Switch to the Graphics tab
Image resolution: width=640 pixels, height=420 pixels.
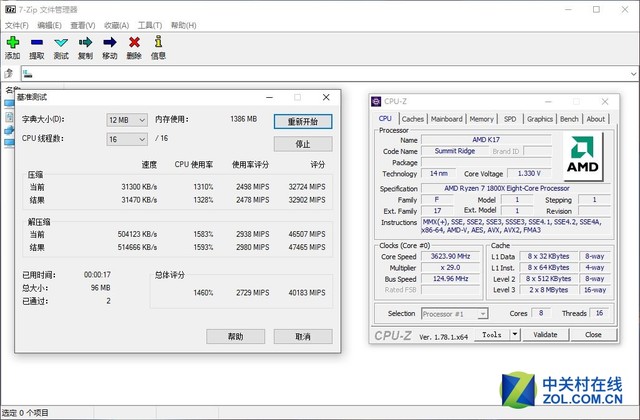tap(540, 119)
